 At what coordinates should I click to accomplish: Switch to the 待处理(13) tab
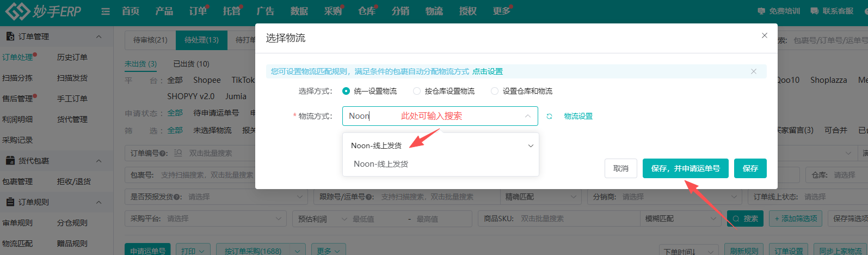coord(201,40)
